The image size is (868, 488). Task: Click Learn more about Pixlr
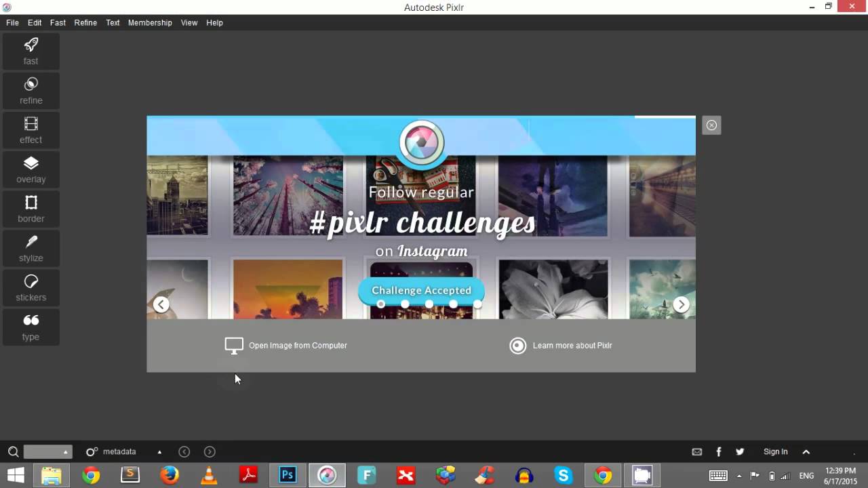tap(561, 346)
